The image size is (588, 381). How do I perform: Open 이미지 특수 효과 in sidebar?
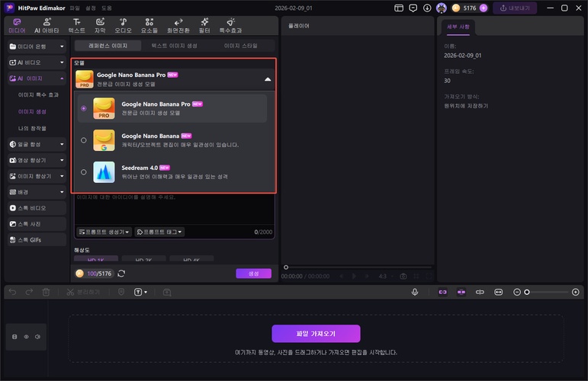(x=38, y=94)
